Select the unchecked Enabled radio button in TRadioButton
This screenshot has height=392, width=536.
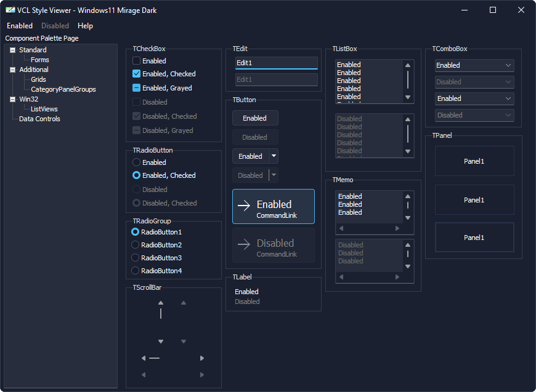pyautogui.click(x=136, y=162)
